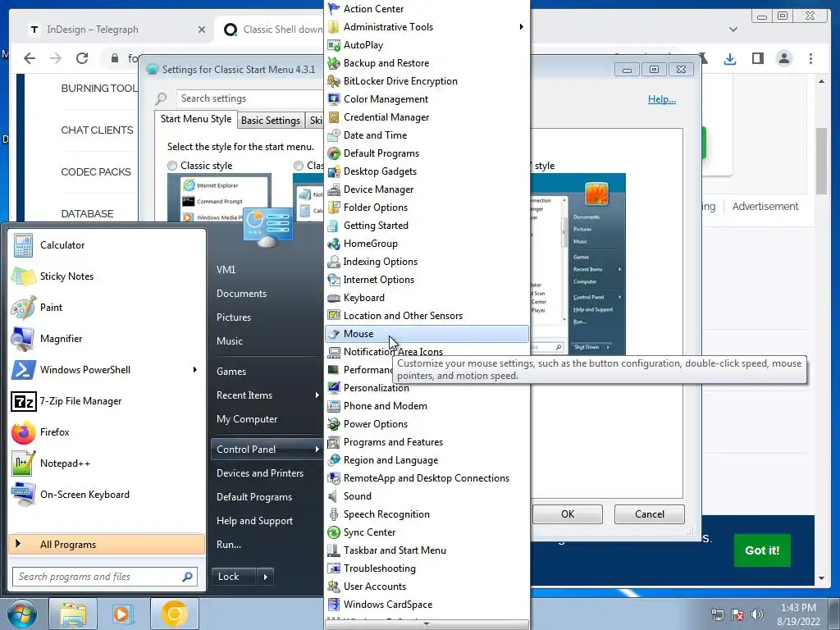The height and width of the screenshot is (630, 840).
Task: Click the Windows Start orb
Action: pos(22,614)
